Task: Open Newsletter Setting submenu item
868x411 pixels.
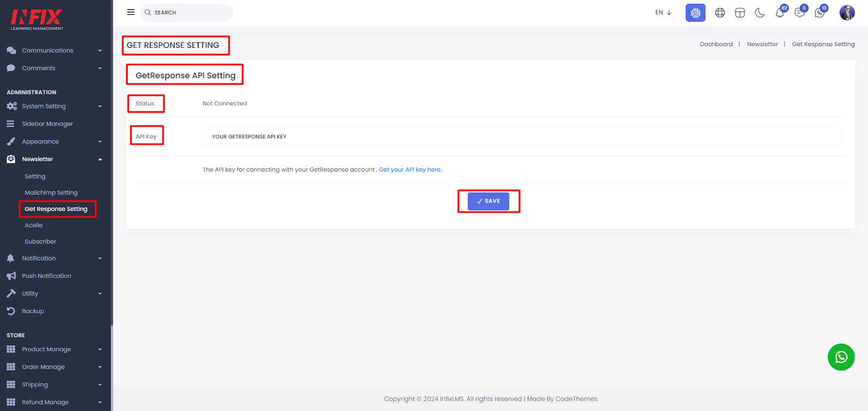Action: (35, 176)
